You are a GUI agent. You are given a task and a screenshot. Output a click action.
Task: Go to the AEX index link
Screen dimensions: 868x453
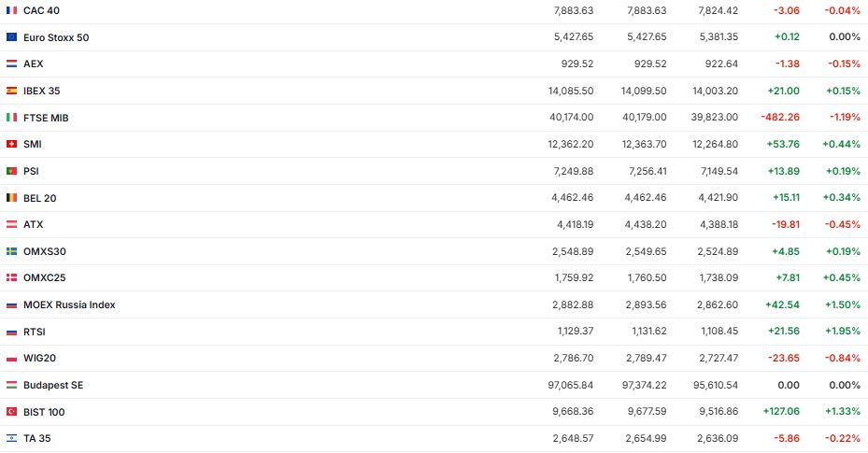click(x=34, y=64)
